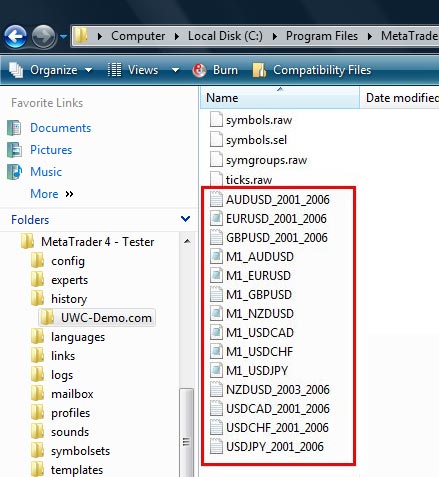Click Local Disk (C:) in address bar
The width and height of the screenshot is (439, 477).
(x=225, y=36)
